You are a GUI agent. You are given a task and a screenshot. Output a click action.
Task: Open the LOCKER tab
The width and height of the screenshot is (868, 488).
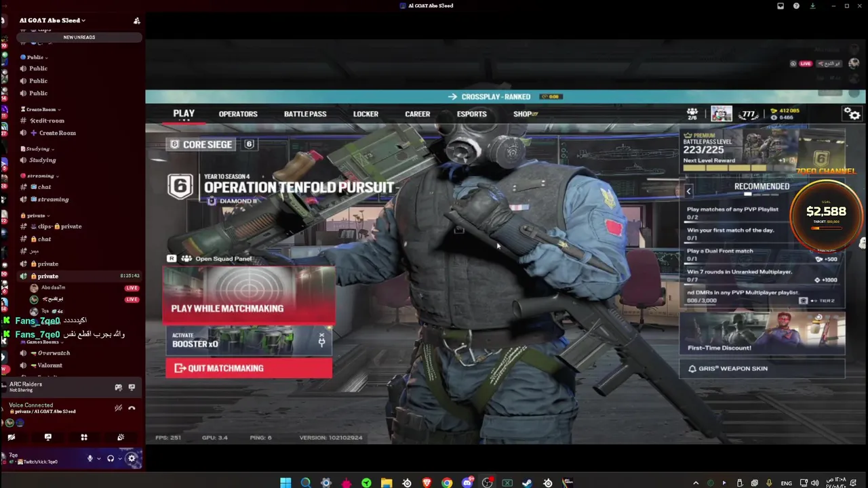[x=366, y=114]
